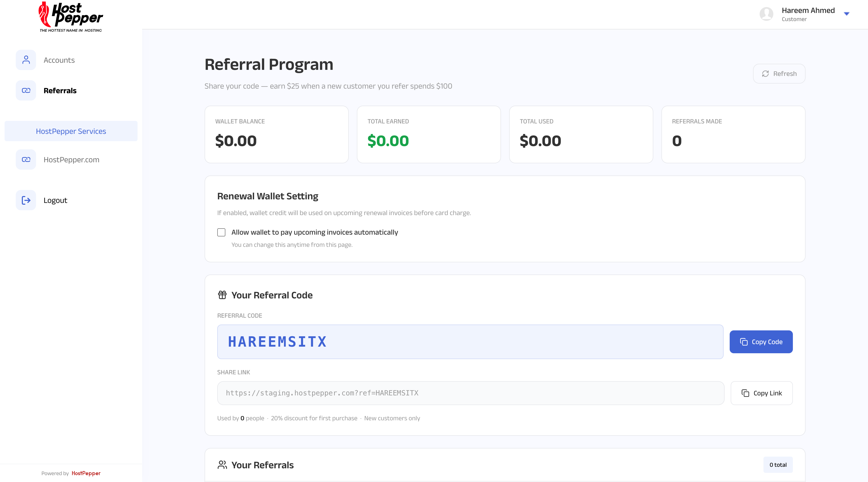Click the Hareem Ahmed user name
The image size is (868, 482).
pos(808,10)
